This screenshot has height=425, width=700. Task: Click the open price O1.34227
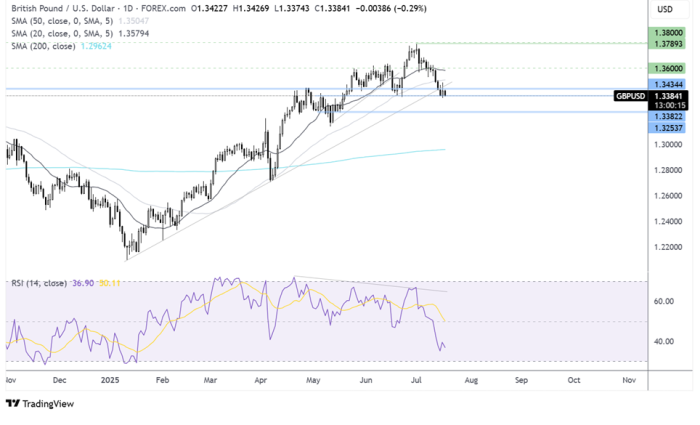coord(209,8)
